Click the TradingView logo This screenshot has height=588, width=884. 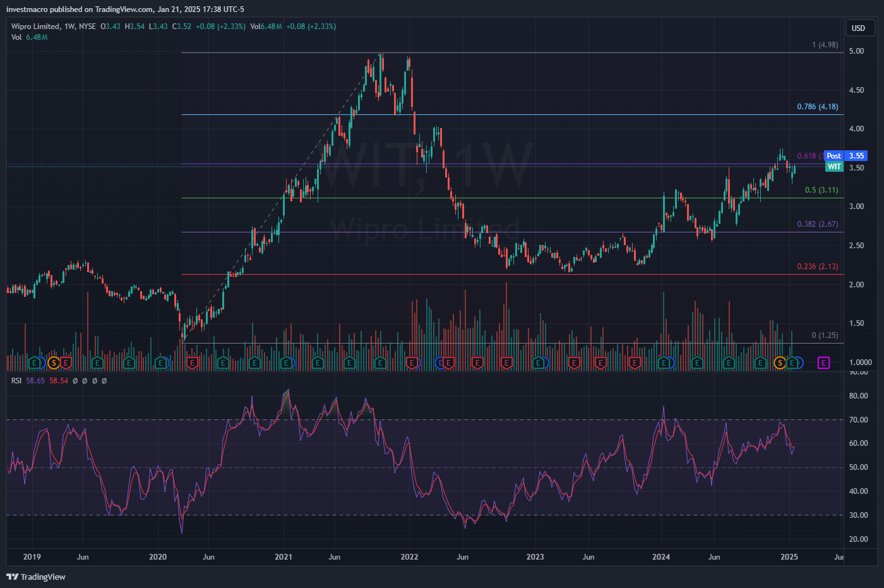tap(36, 577)
